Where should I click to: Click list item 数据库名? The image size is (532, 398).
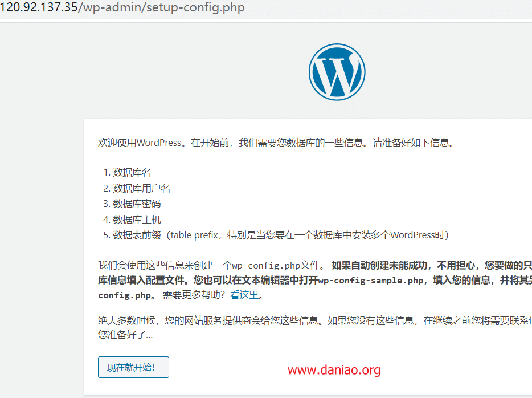click(x=132, y=172)
